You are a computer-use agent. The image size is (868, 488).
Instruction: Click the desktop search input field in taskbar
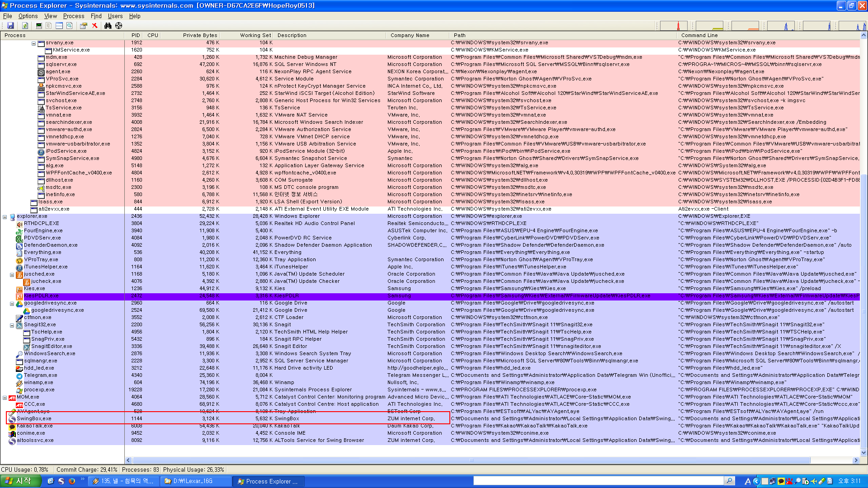coord(599,481)
